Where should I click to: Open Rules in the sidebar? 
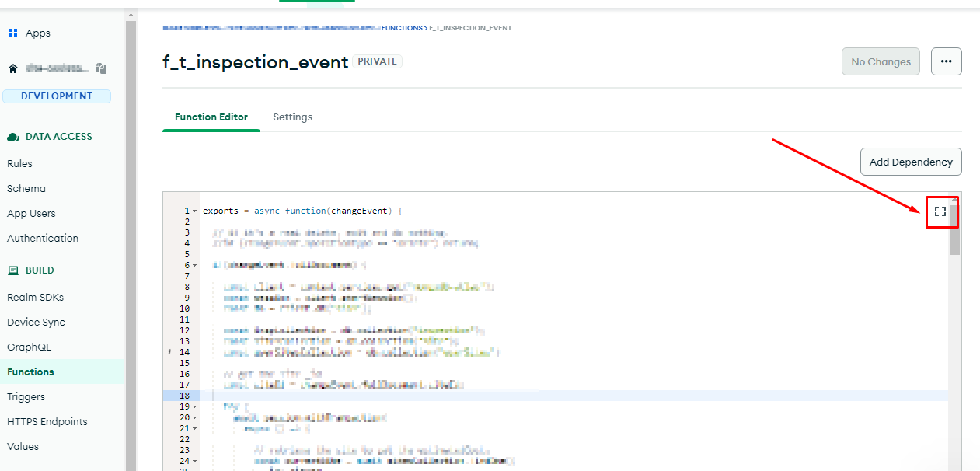tap(19, 163)
